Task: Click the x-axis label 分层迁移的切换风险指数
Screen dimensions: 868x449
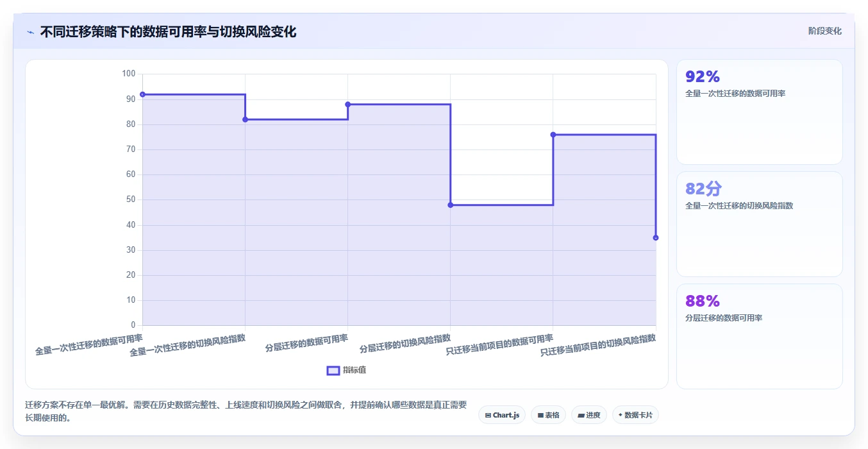Action: pyautogui.click(x=405, y=343)
